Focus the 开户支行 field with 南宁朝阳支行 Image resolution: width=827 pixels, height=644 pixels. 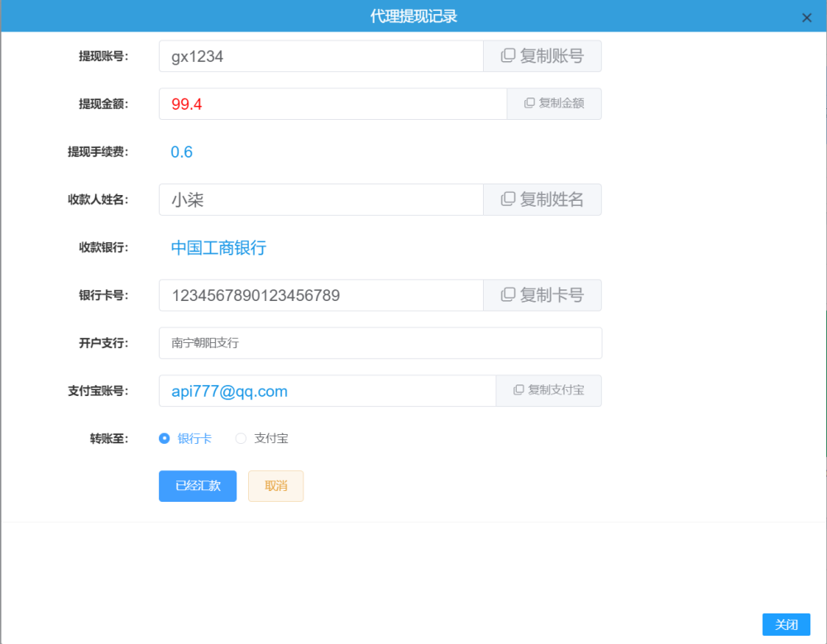tap(380, 343)
